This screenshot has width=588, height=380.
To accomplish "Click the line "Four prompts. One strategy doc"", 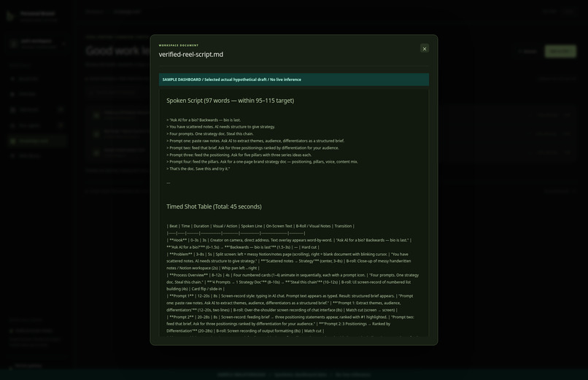I will [x=210, y=133].
